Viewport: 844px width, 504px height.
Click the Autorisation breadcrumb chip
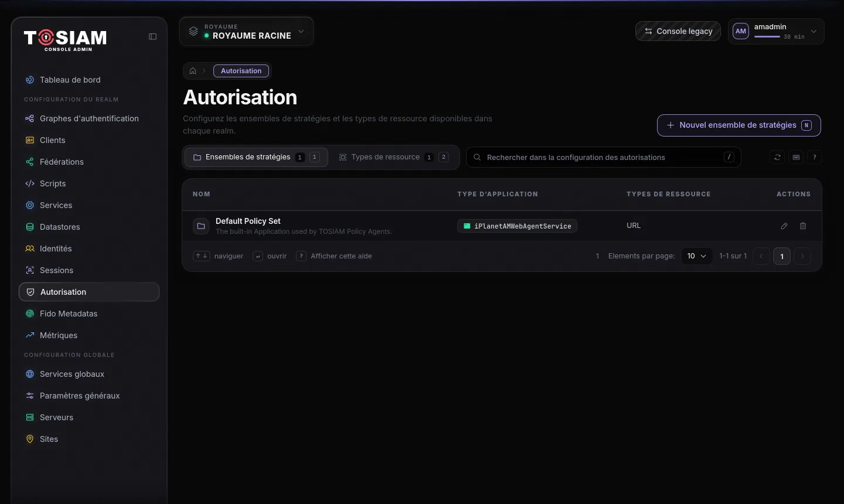pyautogui.click(x=241, y=71)
